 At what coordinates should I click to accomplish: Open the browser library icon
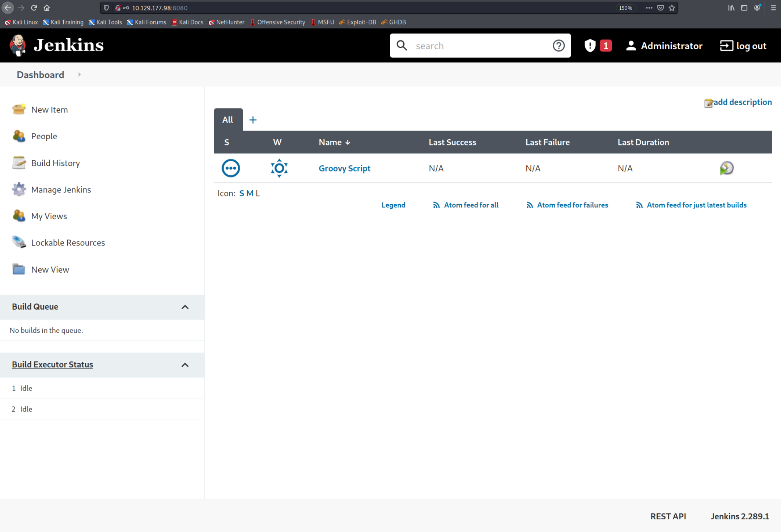pos(731,8)
